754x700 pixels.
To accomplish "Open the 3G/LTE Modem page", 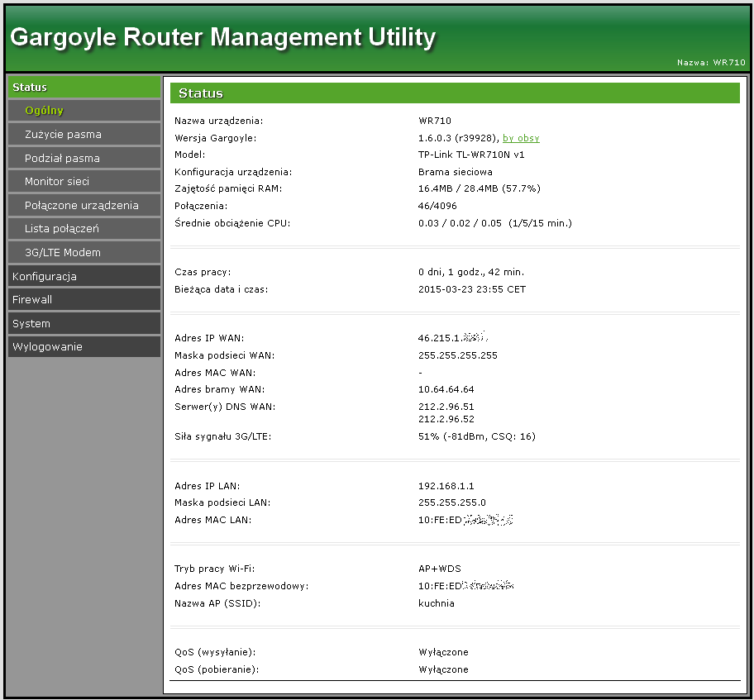I will coord(62,253).
